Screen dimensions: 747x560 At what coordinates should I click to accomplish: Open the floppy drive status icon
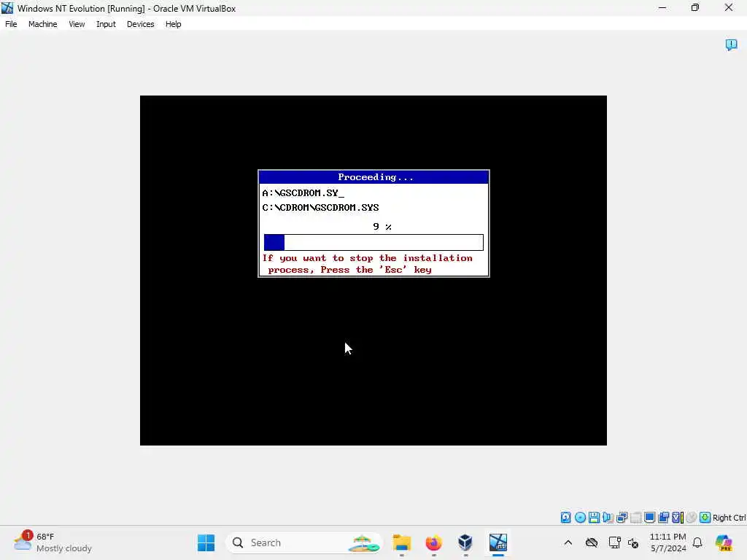click(594, 518)
